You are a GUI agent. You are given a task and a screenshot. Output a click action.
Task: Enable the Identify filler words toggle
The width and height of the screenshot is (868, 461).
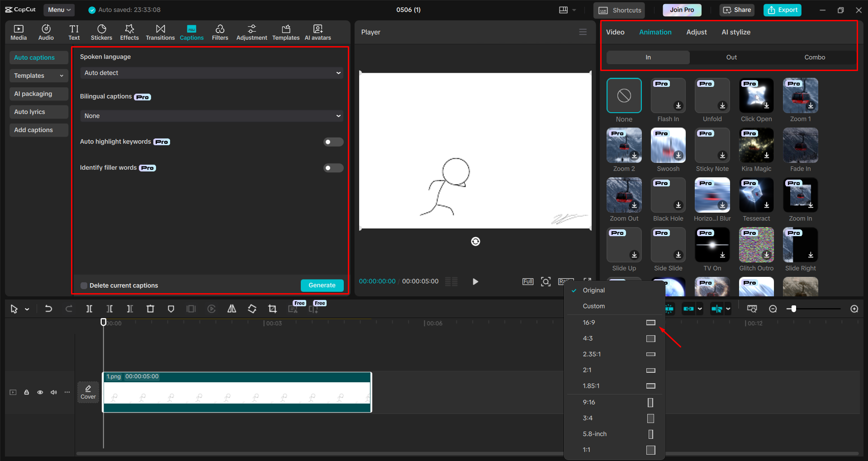click(333, 168)
